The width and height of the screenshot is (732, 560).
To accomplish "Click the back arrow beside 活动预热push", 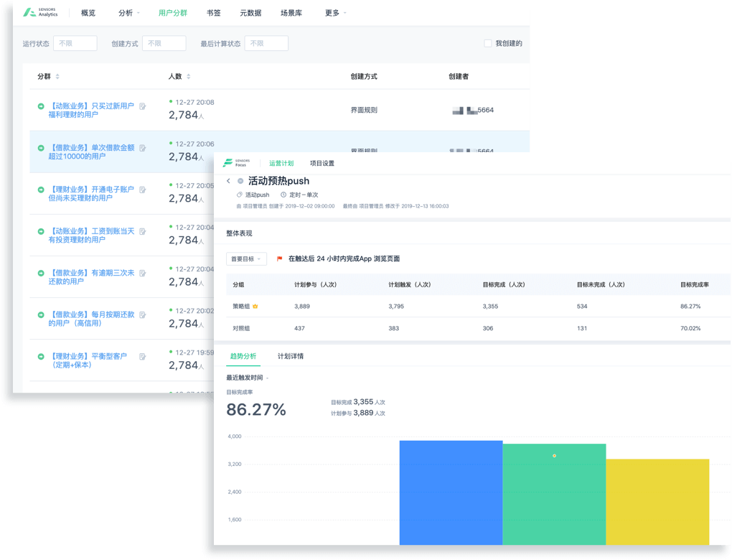I will (x=228, y=181).
